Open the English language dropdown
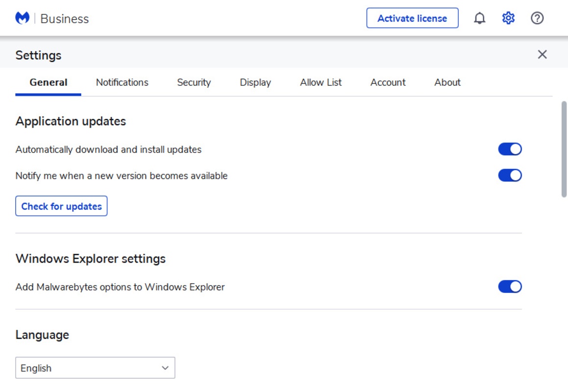Image resolution: width=568 pixels, height=392 pixels. 95,368
